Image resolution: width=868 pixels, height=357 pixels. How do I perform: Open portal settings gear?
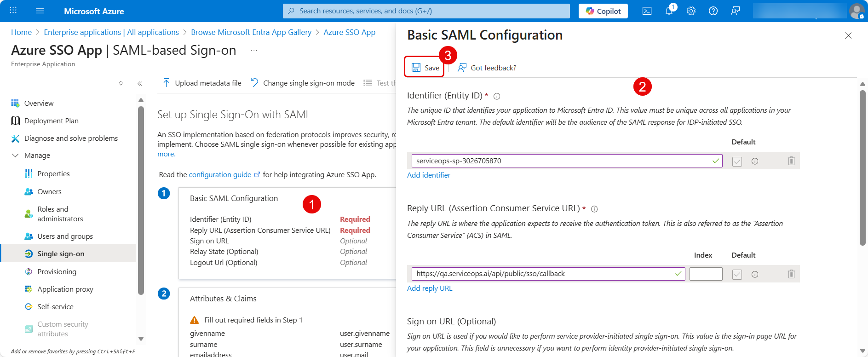click(x=691, y=11)
